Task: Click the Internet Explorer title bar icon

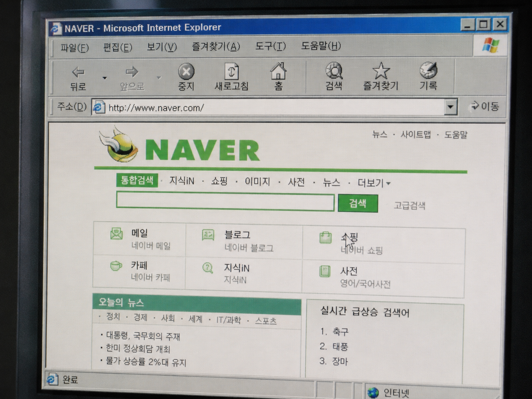Action: (56, 28)
